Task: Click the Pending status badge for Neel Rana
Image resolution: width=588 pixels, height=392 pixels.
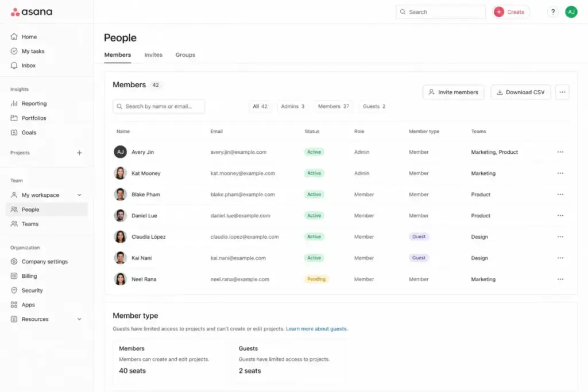Action: coord(316,279)
